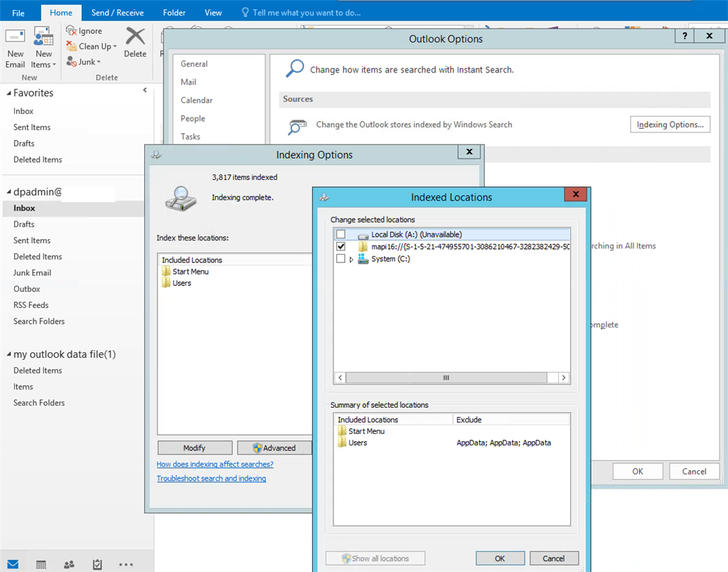
Task: Click the Junk icon
Action: pos(71,61)
